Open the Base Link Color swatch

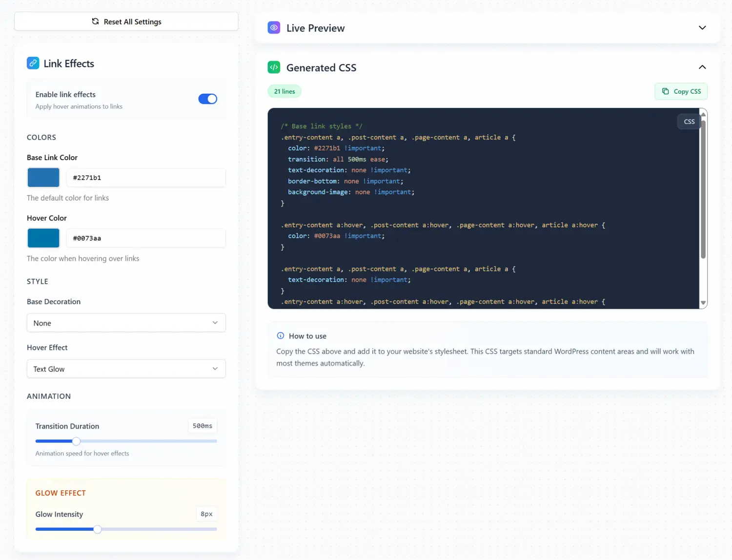(x=43, y=178)
